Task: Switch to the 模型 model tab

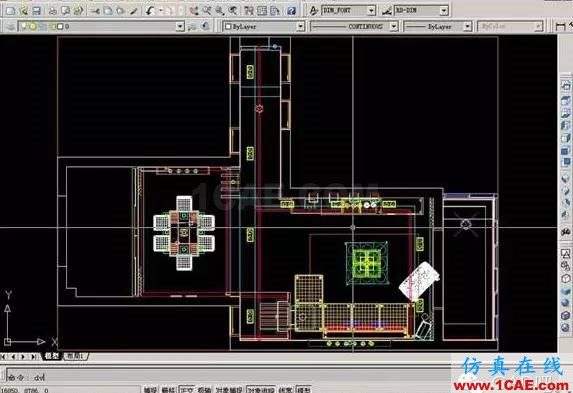Action: click(x=52, y=356)
